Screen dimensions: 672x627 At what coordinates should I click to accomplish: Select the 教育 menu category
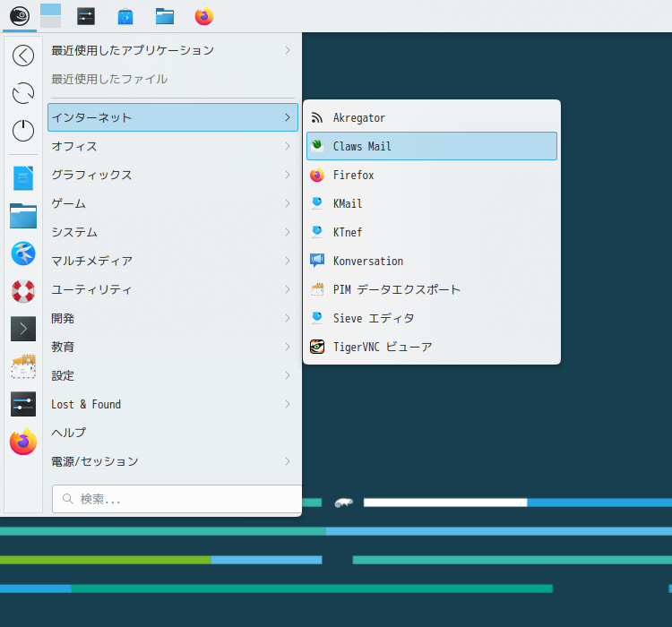point(173,347)
